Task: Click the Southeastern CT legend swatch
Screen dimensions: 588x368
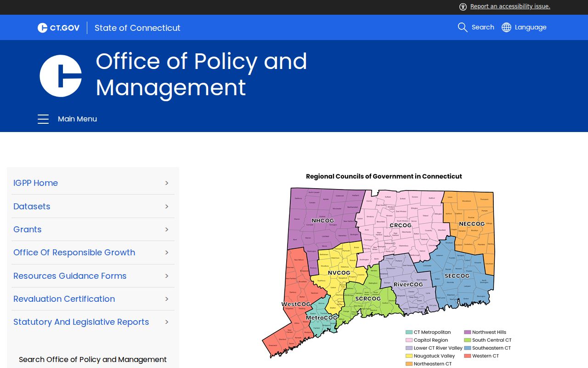Action: [468, 348]
